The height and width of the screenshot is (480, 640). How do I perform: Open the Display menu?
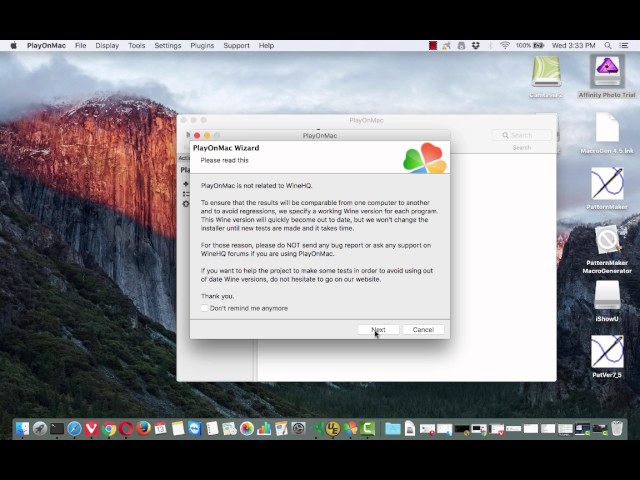click(107, 45)
